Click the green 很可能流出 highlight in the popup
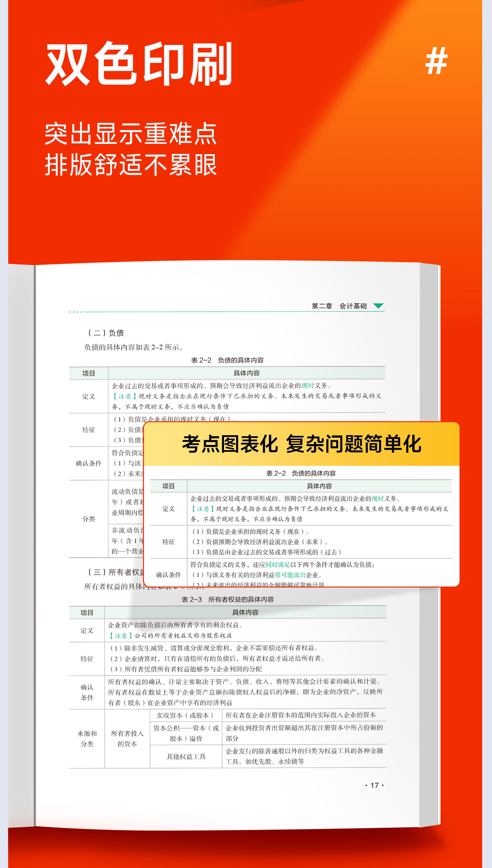Screen dimensions: 492x868 point(290,575)
